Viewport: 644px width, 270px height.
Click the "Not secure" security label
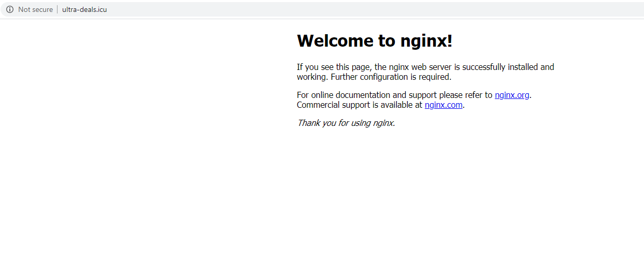[35, 9]
